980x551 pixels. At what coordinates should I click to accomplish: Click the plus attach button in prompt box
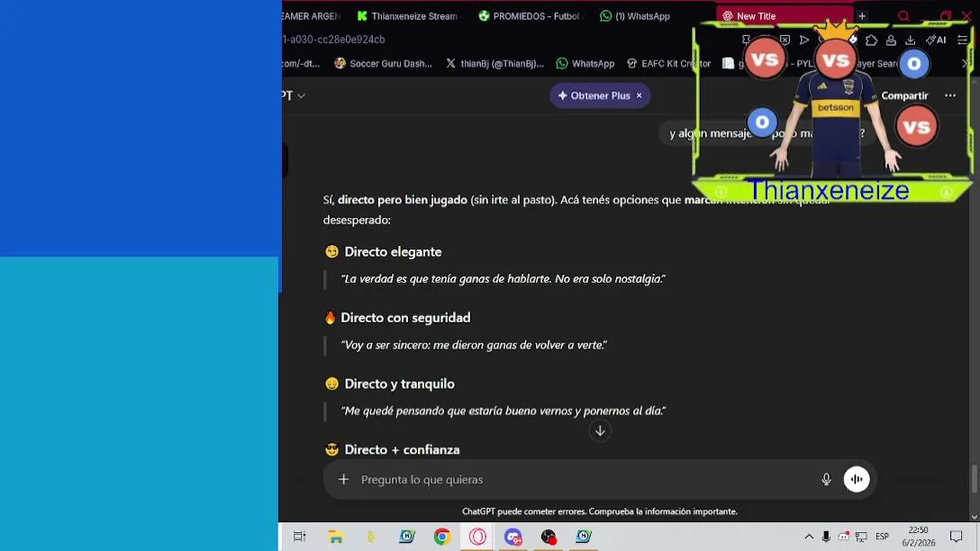tap(344, 479)
